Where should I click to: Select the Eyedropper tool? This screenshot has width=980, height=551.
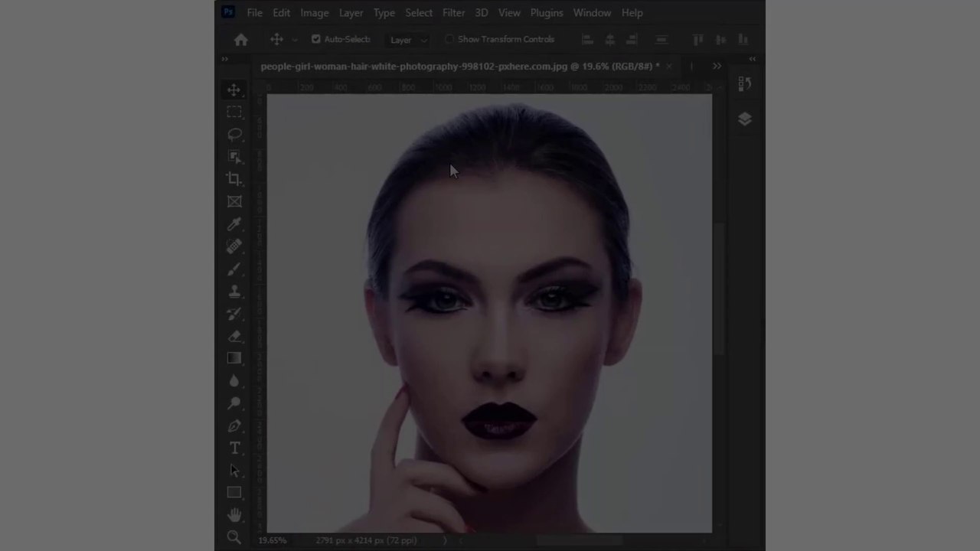click(x=234, y=224)
